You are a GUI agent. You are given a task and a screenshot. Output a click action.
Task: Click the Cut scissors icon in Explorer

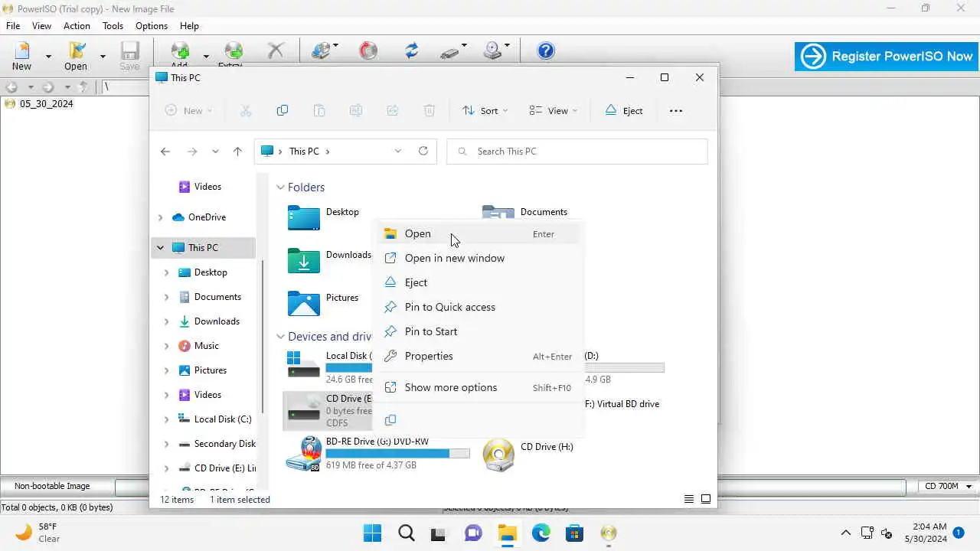(246, 110)
